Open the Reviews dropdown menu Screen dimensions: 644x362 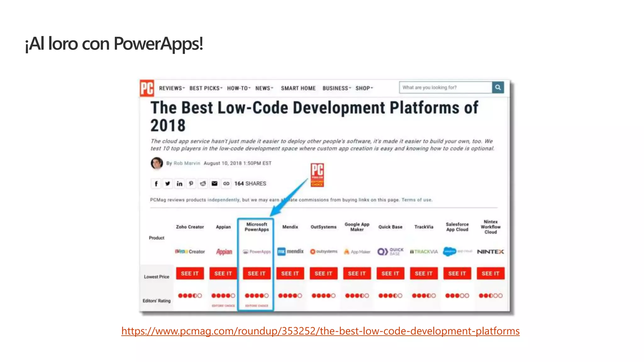172,88
